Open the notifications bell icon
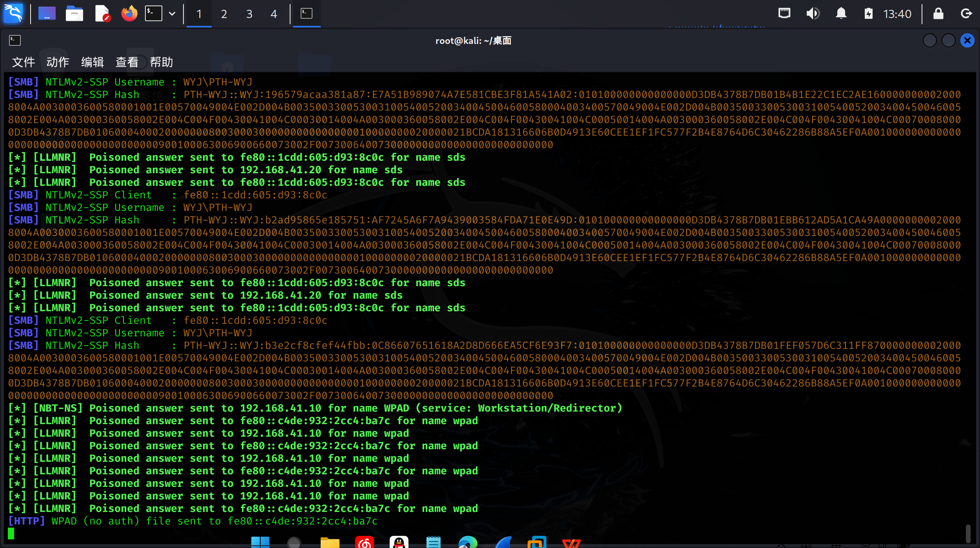This screenshot has width=980, height=548. 841,14
